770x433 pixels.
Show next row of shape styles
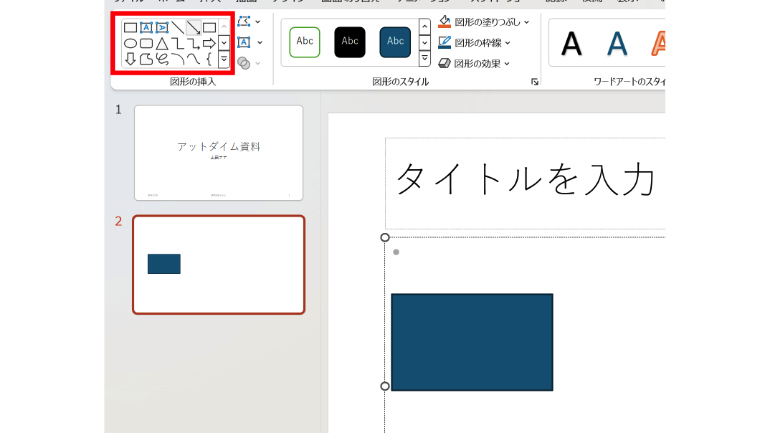(425, 43)
